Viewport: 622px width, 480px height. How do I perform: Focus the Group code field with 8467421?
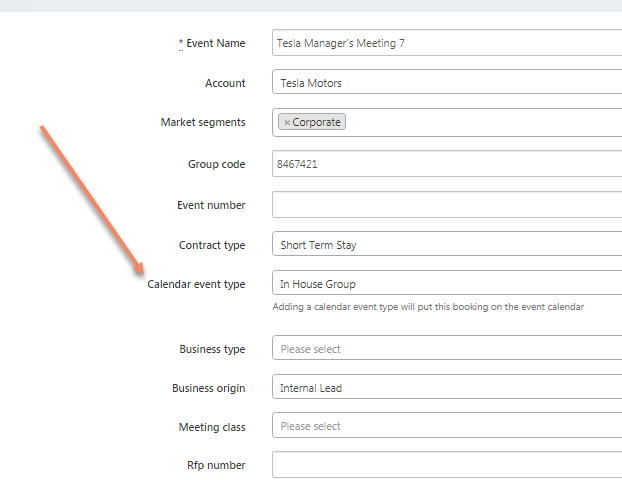pos(446,164)
